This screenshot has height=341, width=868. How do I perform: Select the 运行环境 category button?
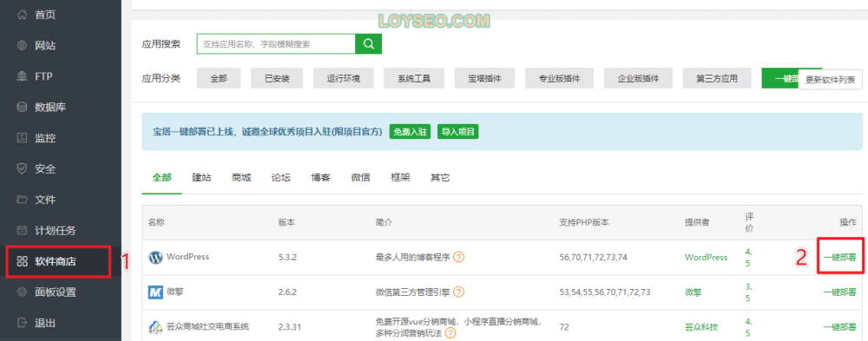(343, 79)
